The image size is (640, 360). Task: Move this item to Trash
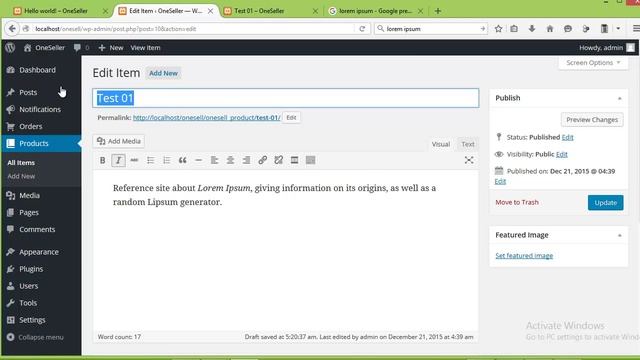pos(517,202)
